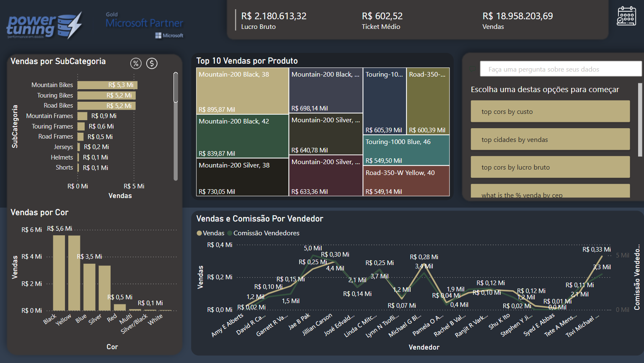Open the calendar date filter icon

point(626,16)
